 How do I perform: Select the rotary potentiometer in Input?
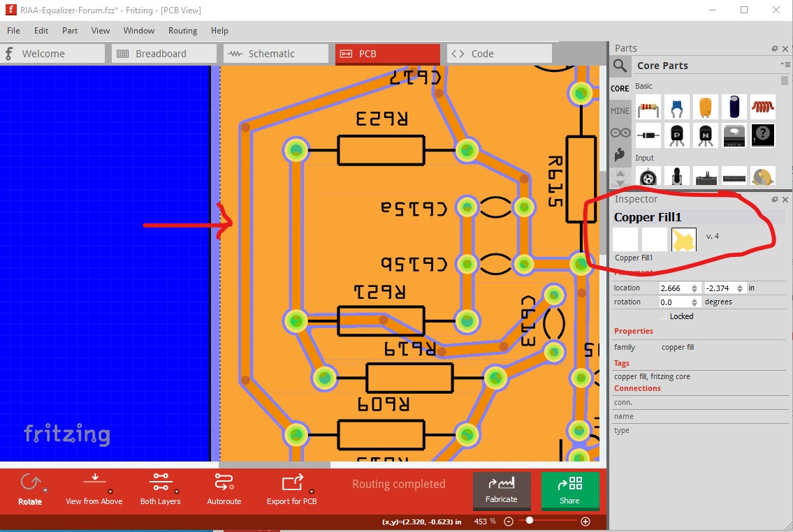(x=648, y=177)
